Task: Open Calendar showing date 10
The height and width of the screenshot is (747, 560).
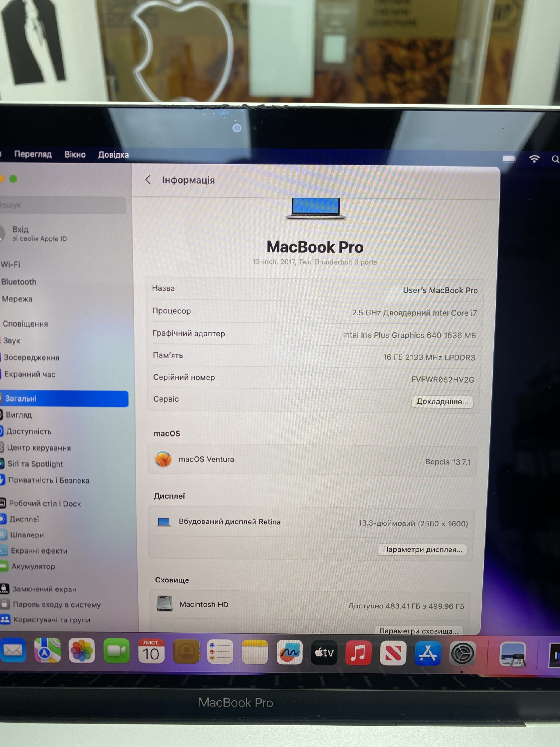Action: 151,651
